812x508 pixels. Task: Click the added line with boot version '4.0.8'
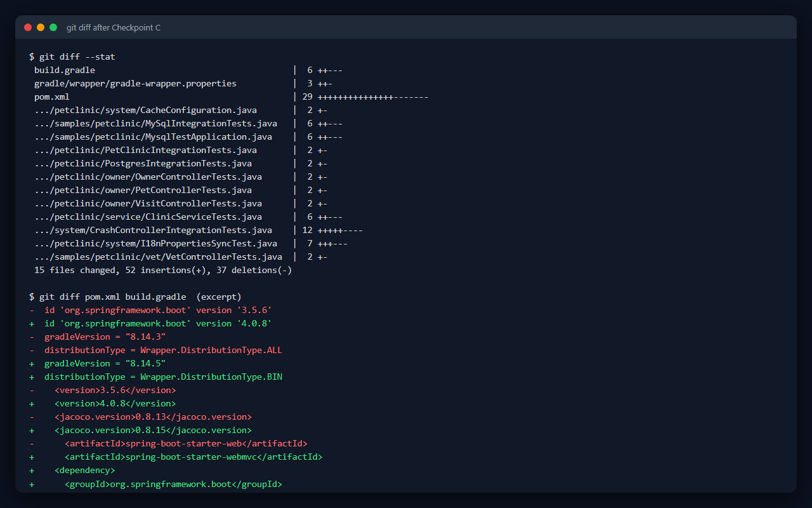click(150, 323)
